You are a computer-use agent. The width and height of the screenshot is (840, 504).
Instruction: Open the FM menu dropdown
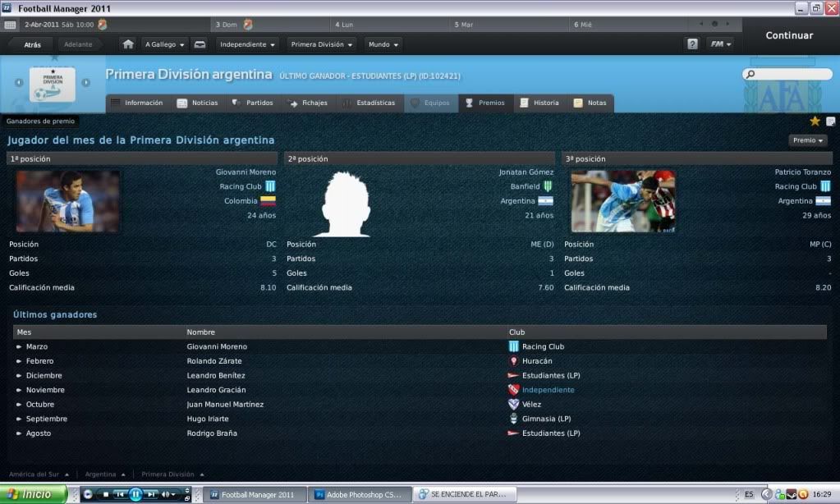coord(721,44)
